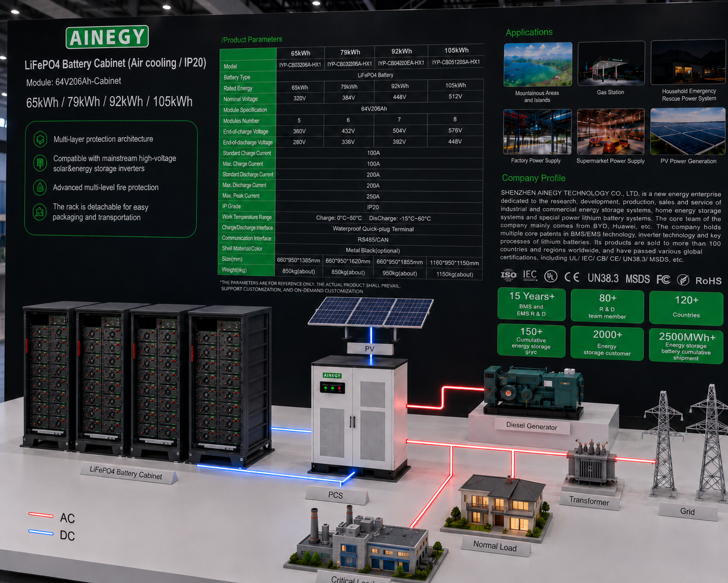Select the 320V nominal voltage cell
The image size is (728, 583).
click(x=300, y=98)
